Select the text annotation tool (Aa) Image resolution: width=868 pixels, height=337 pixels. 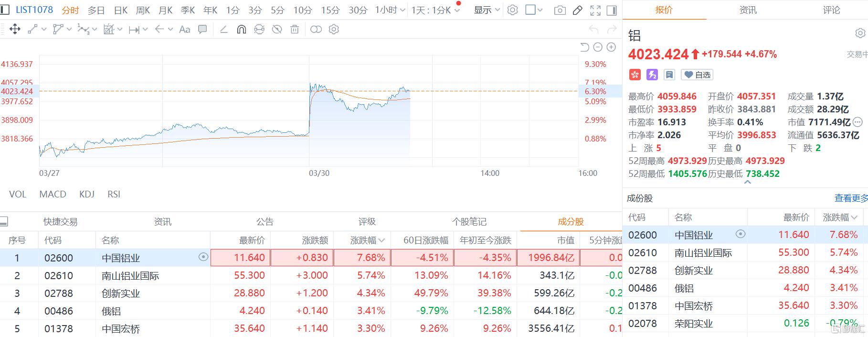point(184,30)
